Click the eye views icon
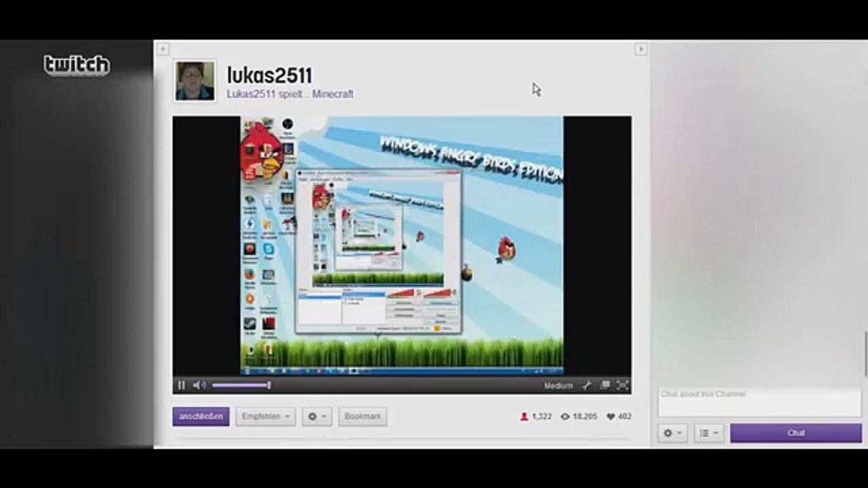868x488 pixels. point(565,417)
